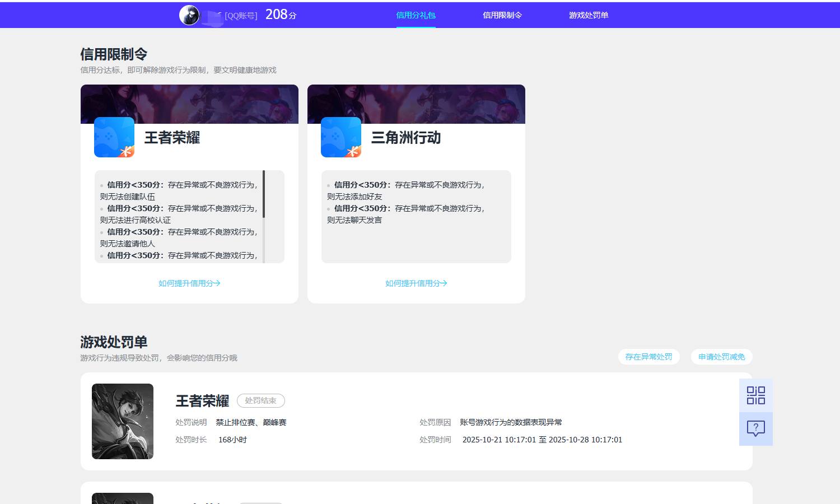This screenshot has width=840, height=504.
Task: Click the [QQ账号] label in header
Action: pos(241,16)
